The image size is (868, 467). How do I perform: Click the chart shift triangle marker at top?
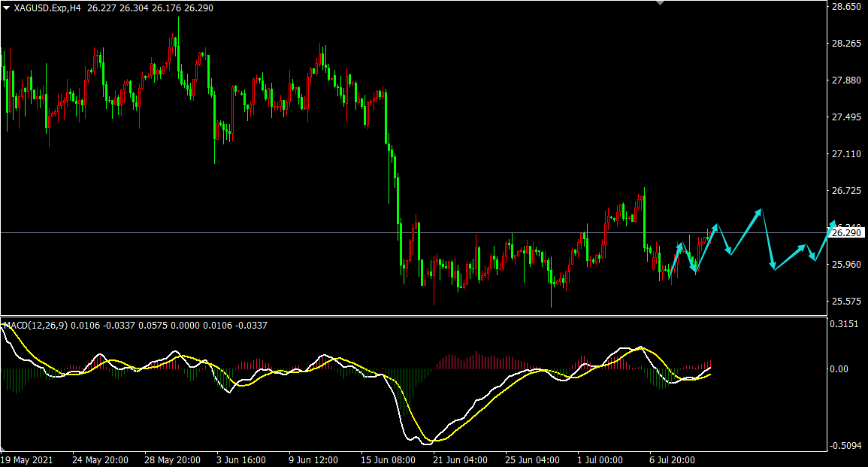coord(660,3)
